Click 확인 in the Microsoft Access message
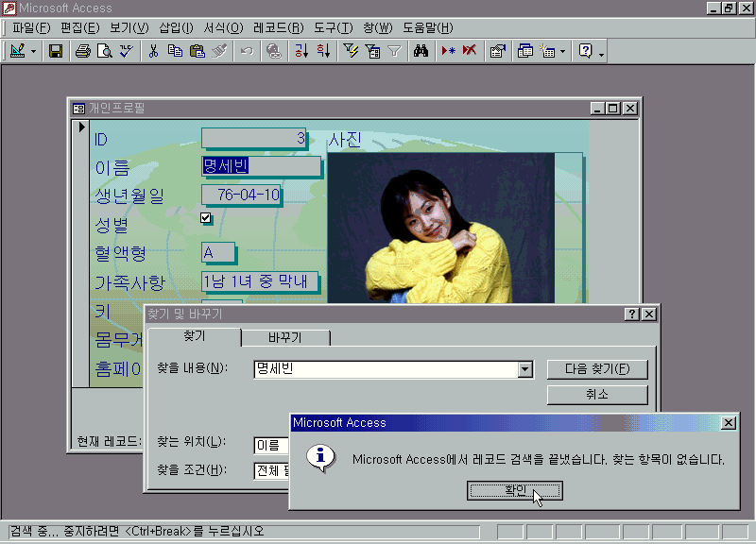Image resolution: width=756 pixels, height=544 pixels. [x=515, y=490]
